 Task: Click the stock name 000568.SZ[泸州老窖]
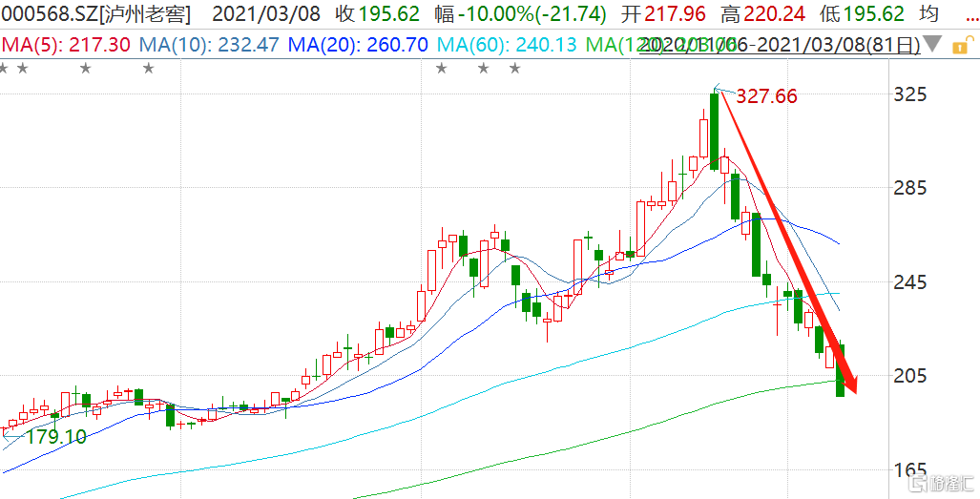(x=95, y=14)
